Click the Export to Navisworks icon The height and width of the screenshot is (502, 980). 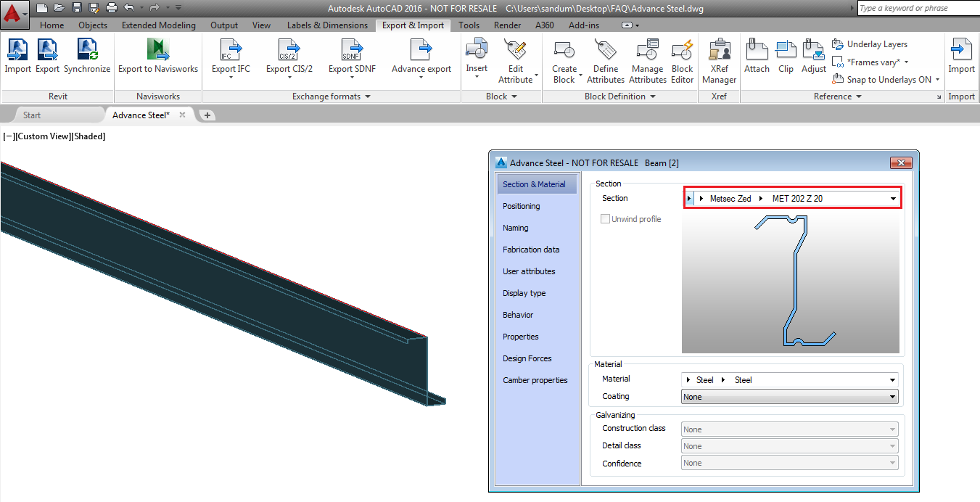(158, 50)
